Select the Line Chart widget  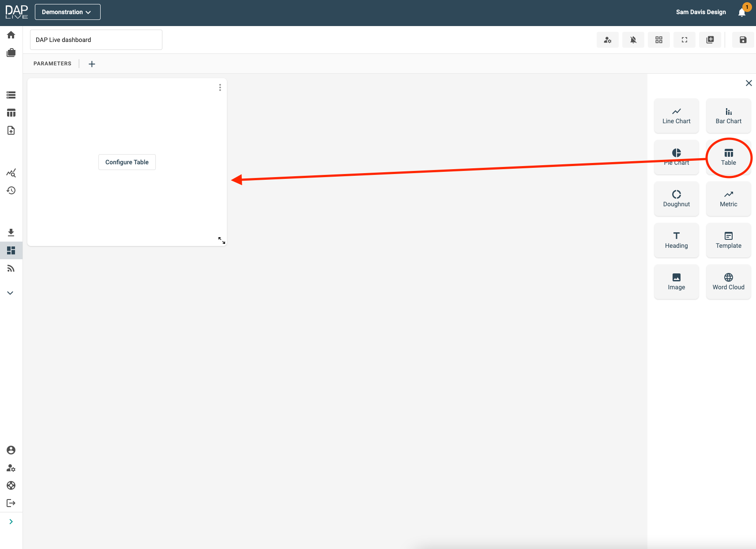coord(676,116)
